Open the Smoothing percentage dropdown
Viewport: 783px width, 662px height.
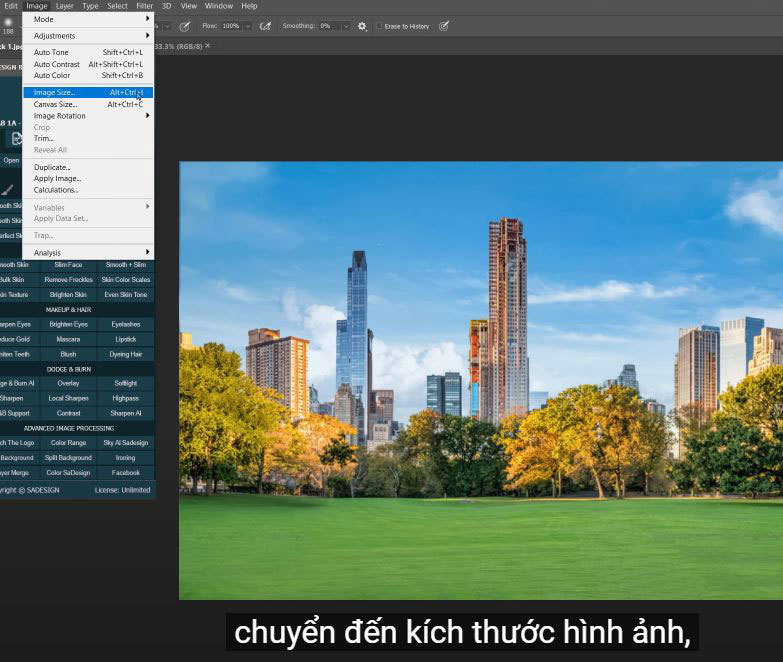346,26
